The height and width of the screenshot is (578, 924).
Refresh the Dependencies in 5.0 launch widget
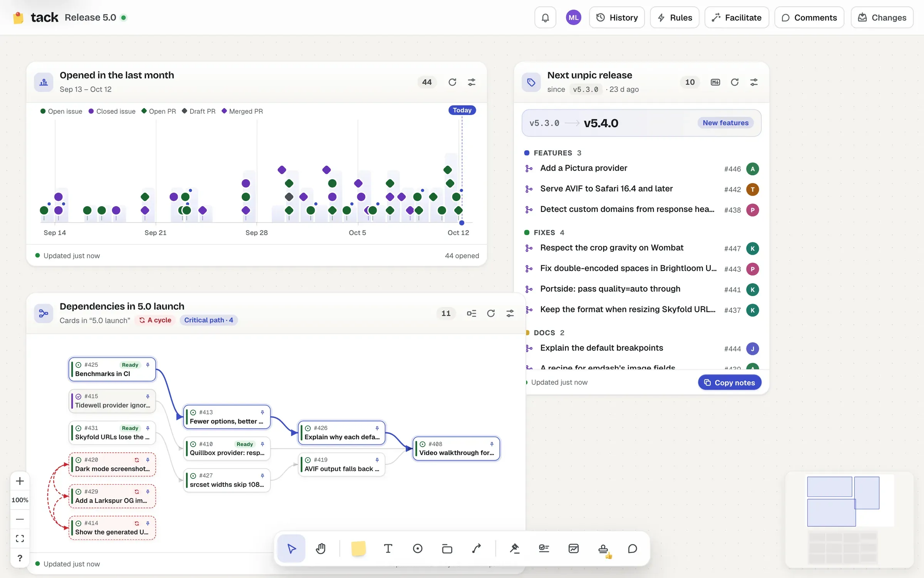491,313
